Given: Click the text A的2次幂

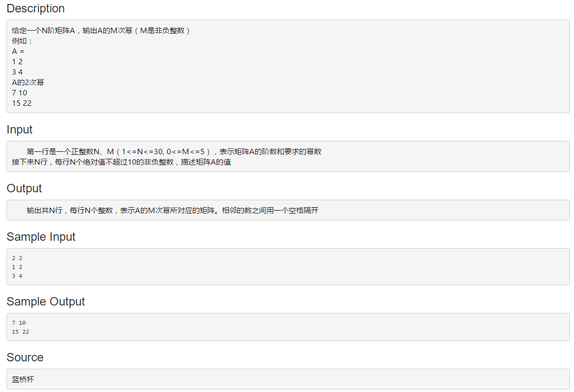Looking at the screenshot, I should coord(28,83).
